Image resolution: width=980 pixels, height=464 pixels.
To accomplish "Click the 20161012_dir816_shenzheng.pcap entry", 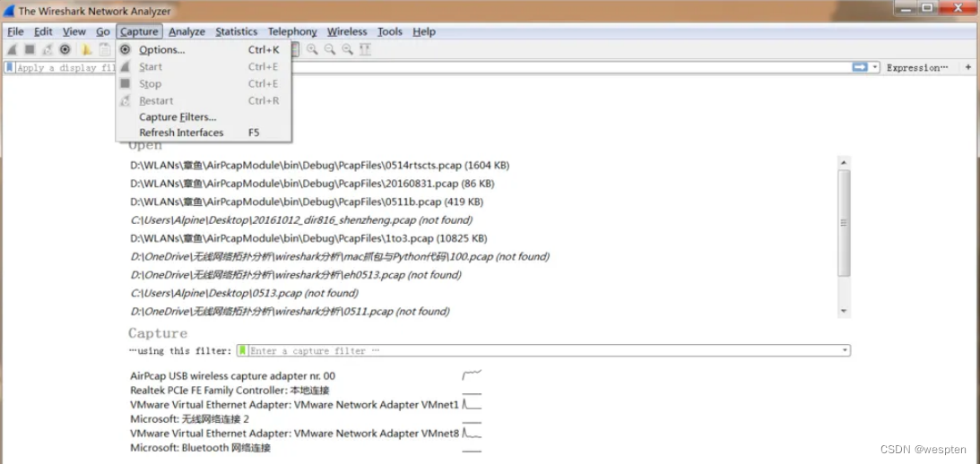I will [301, 219].
